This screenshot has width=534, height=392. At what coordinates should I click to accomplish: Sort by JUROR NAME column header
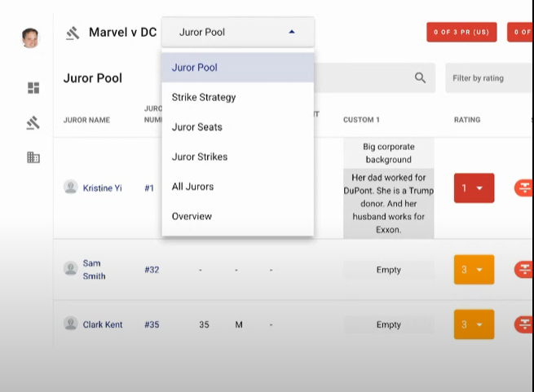[86, 120]
